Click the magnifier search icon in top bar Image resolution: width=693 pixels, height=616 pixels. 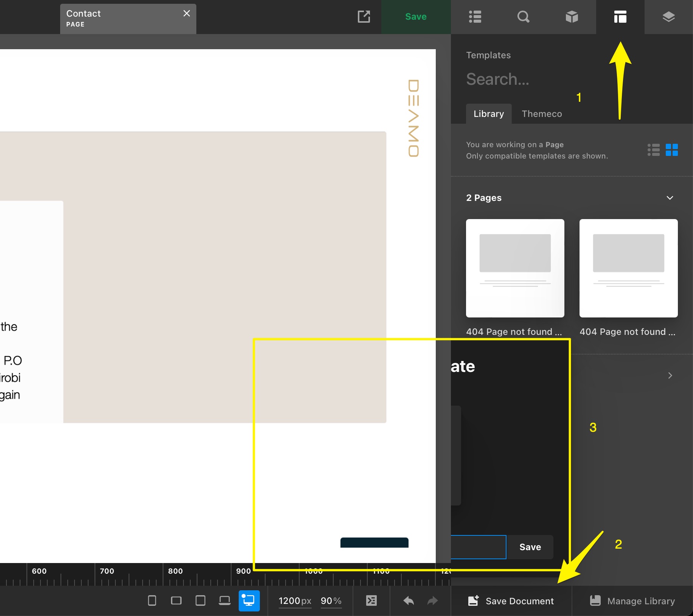coord(523,17)
